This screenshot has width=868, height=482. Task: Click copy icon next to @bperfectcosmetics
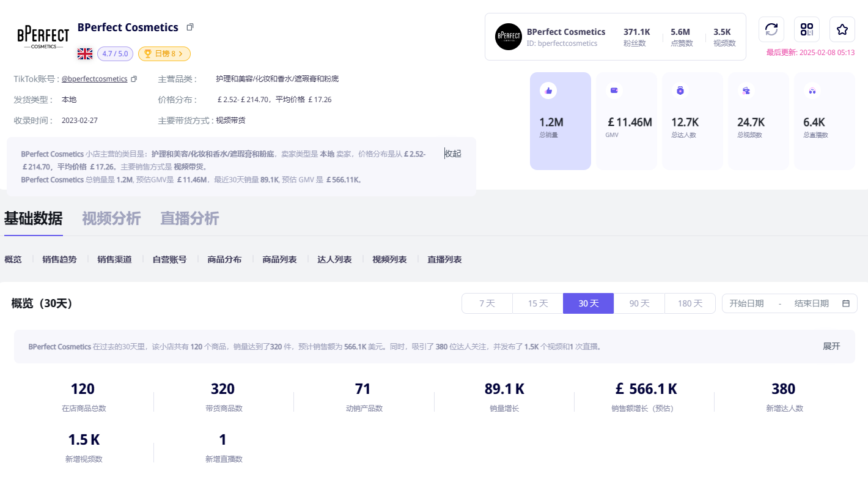[134, 79]
